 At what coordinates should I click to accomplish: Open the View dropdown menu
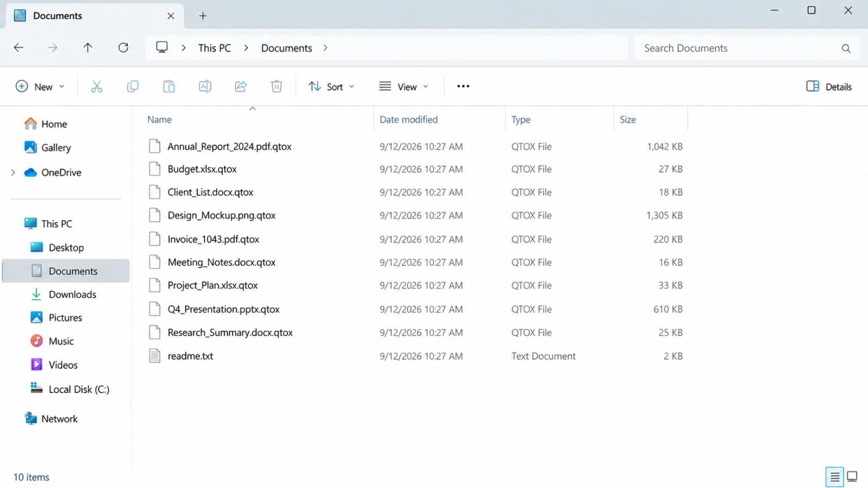[x=404, y=86]
